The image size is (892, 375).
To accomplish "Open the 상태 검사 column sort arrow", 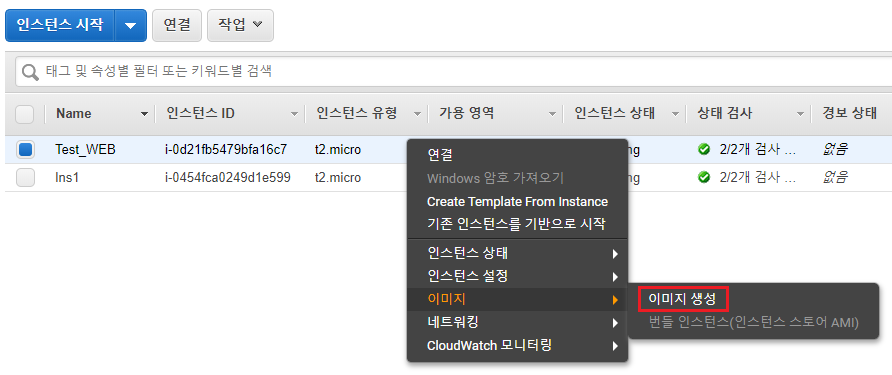I will (800, 114).
